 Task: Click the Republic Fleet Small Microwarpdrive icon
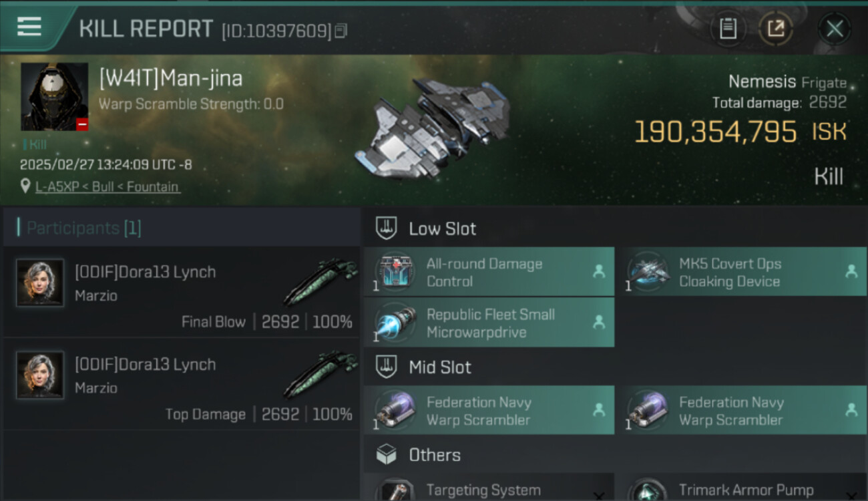(x=395, y=323)
